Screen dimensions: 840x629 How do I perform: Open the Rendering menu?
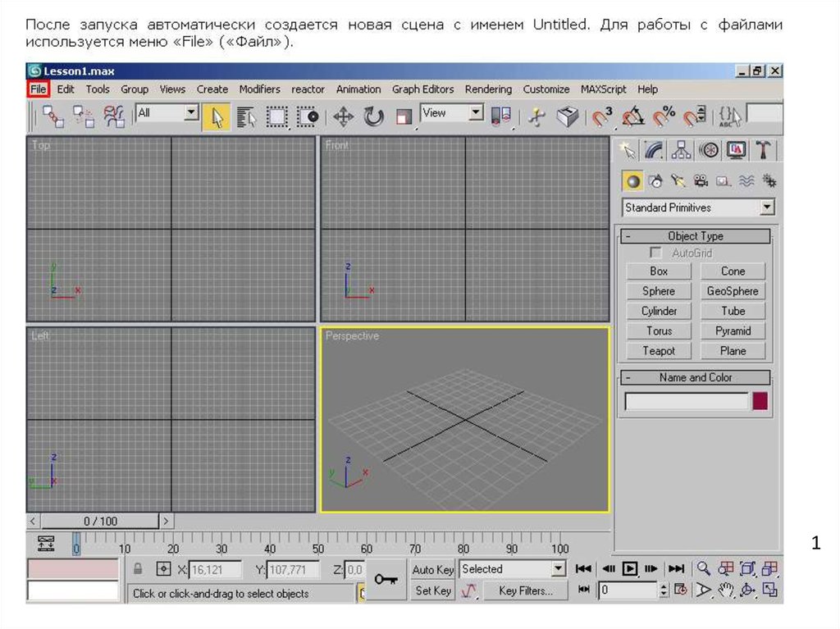pos(487,89)
